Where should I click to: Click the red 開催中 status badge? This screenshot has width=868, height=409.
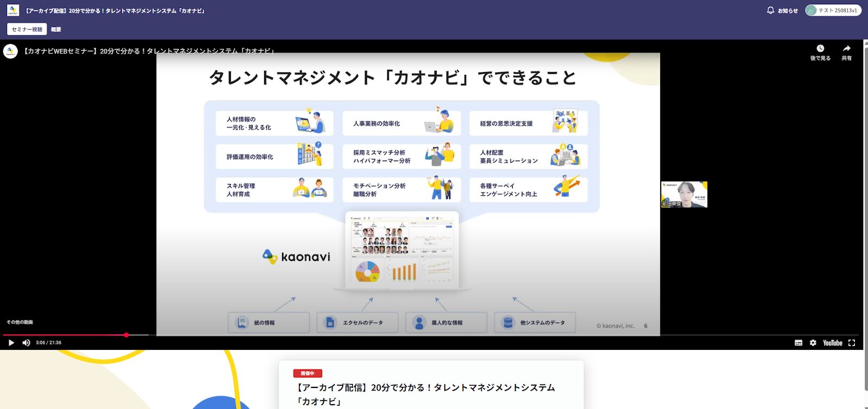click(x=308, y=373)
